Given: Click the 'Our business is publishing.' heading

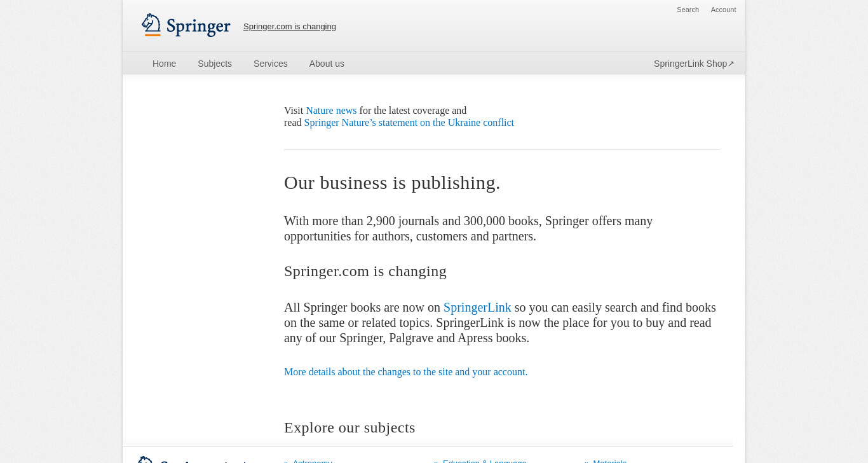Looking at the screenshot, I should [392, 183].
